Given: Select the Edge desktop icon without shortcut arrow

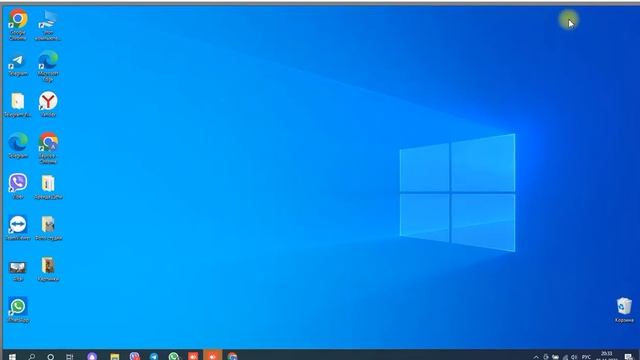Looking at the screenshot, I should tap(18, 145).
